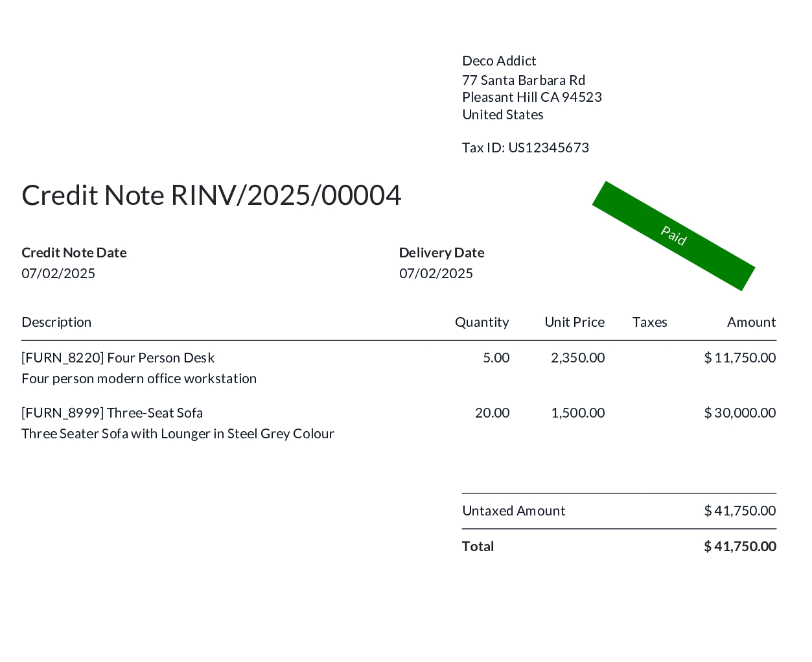Click the Taxes column header
Viewport: 812px width, 662px height.
pos(650,322)
